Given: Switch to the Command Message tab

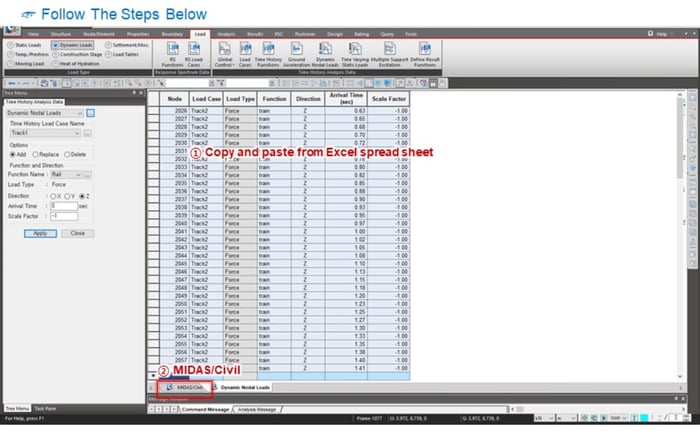Looking at the screenshot, I should 205,410.
